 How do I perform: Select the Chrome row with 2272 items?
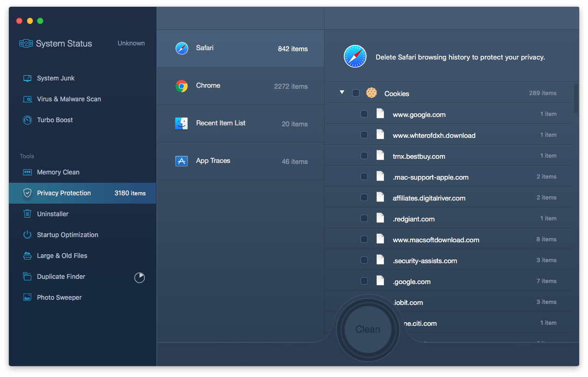(241, 86)
